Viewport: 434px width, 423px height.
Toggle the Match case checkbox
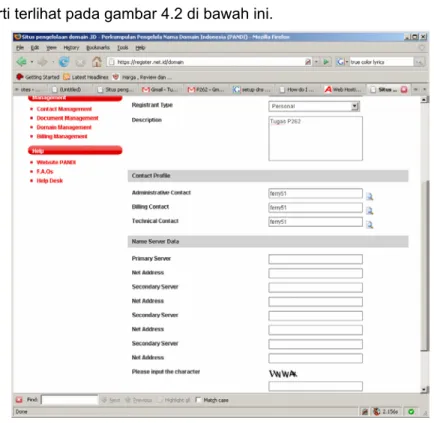[x=198, y=400]
